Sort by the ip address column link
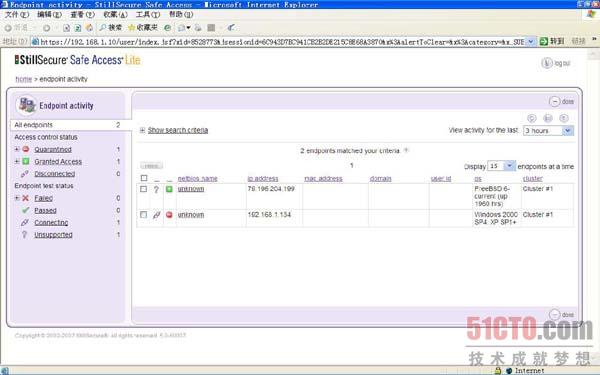This screenshot has width=600, height=375. pyautogui.click(x=263, y=178)
